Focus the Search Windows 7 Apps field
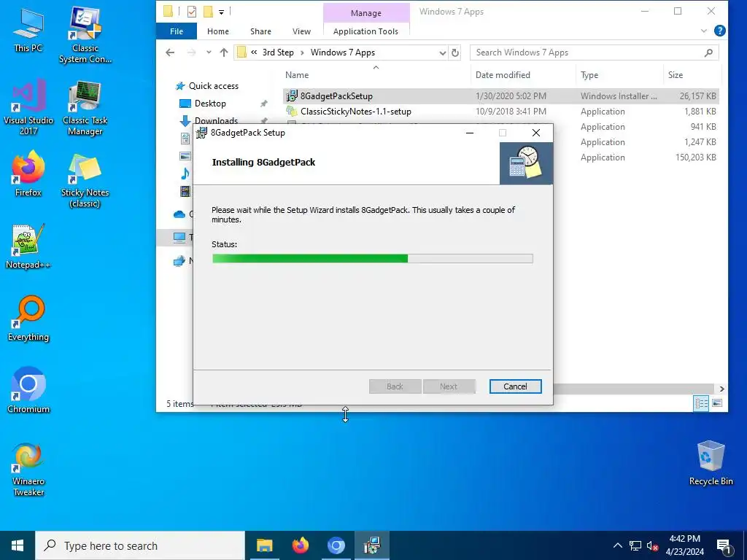This screenshot has height=560, width=747. (594, 52)
